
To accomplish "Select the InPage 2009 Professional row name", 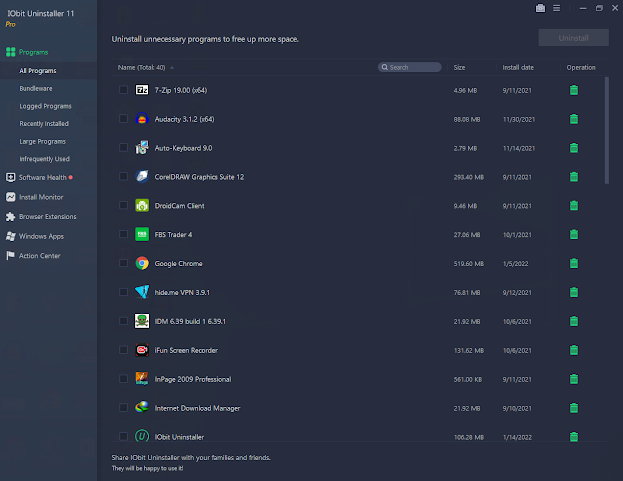I will click(193, 379).
